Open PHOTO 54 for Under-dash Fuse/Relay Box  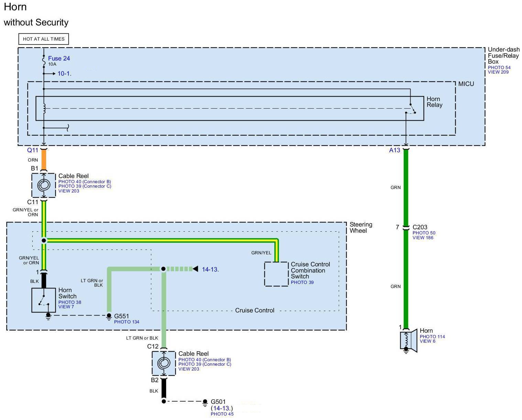point(499,67)
